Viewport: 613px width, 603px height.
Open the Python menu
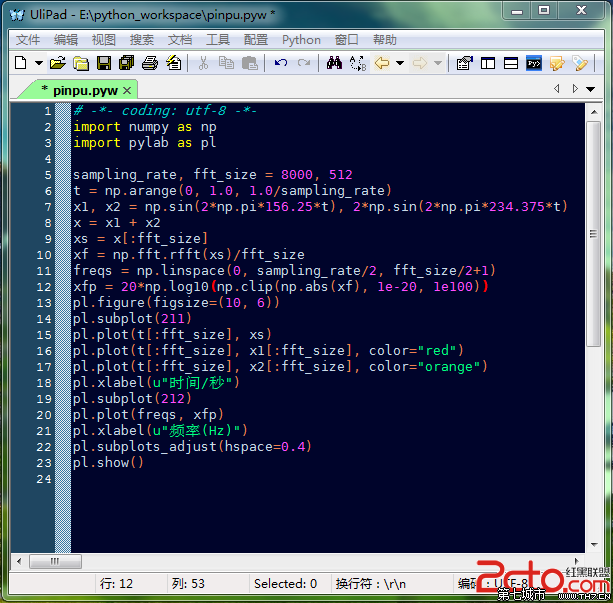301,40
